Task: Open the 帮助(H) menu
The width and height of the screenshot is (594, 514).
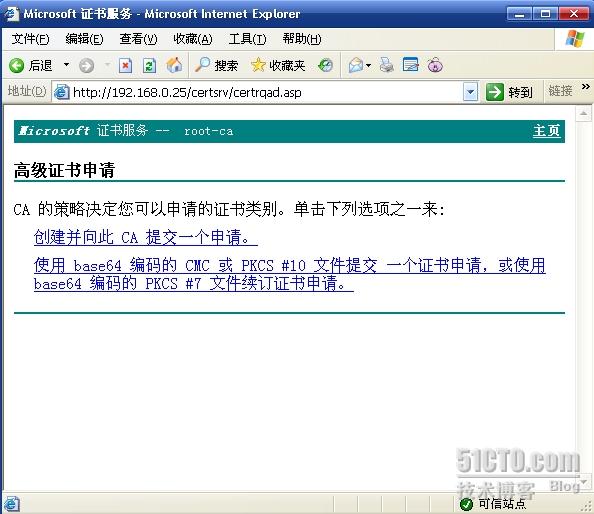Action: (x=302, y=39)
